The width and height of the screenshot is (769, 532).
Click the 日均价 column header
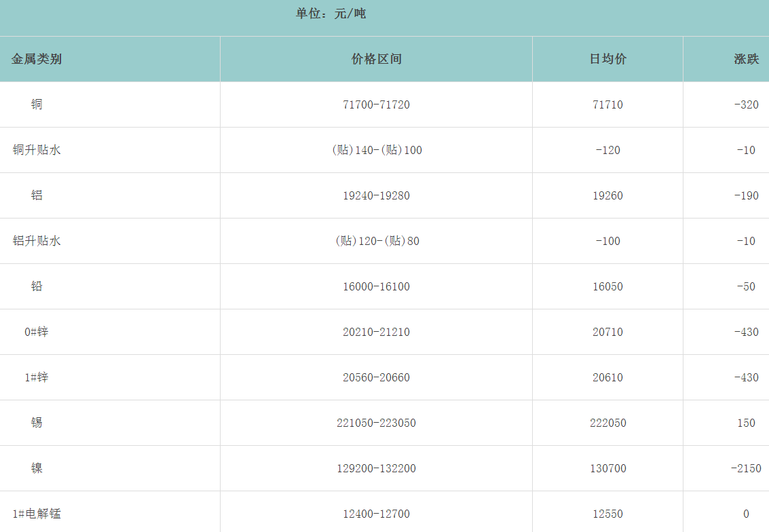[607, 59]
